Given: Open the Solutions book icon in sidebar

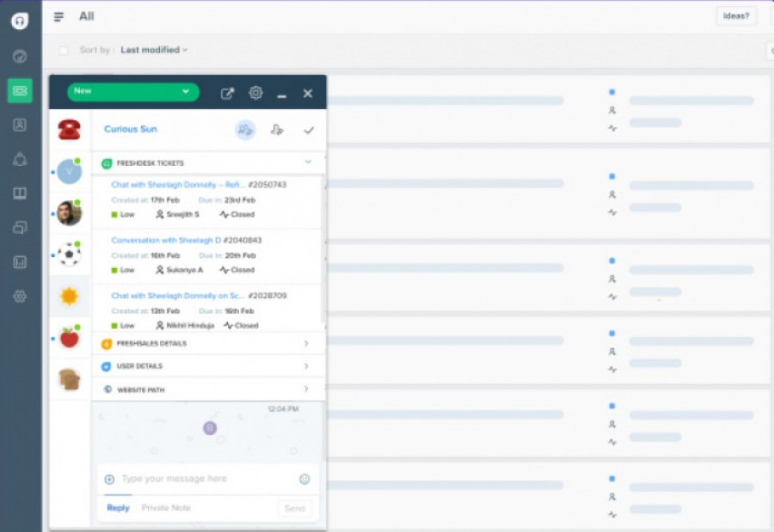Looking at the screenshot, I should pos(20,193).
